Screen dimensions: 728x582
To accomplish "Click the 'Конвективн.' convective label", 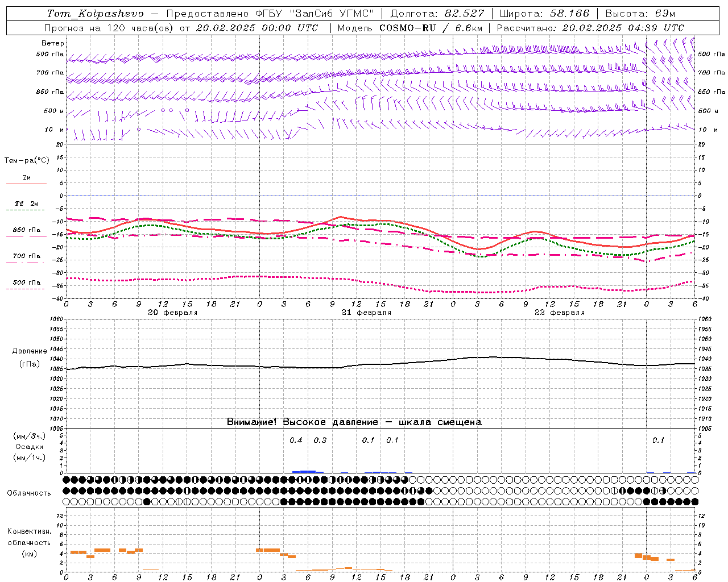I will (x=29, y=531).
